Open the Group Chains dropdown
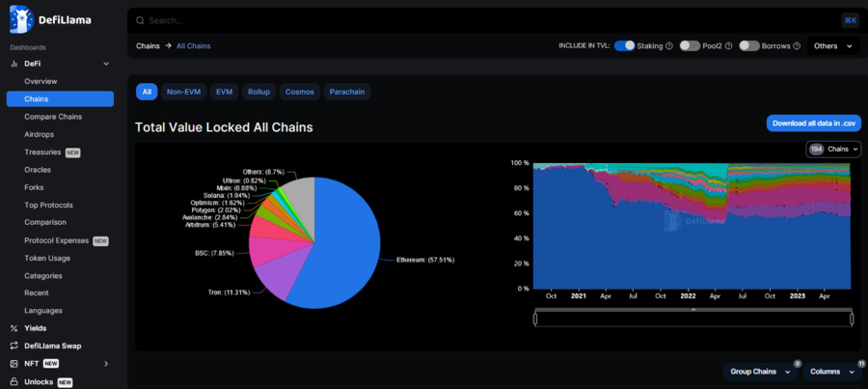 [760, 372]
